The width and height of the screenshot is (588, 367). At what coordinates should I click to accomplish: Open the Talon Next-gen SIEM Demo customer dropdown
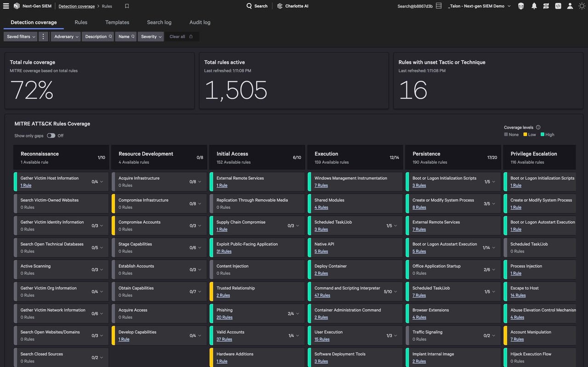[480, 6]
